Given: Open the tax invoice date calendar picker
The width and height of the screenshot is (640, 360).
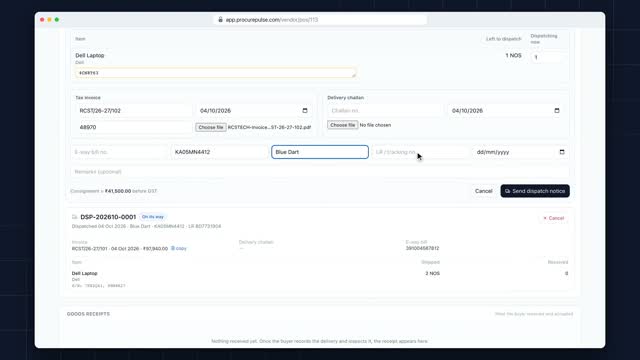Looking at the screenshot, I should (304, 111).
